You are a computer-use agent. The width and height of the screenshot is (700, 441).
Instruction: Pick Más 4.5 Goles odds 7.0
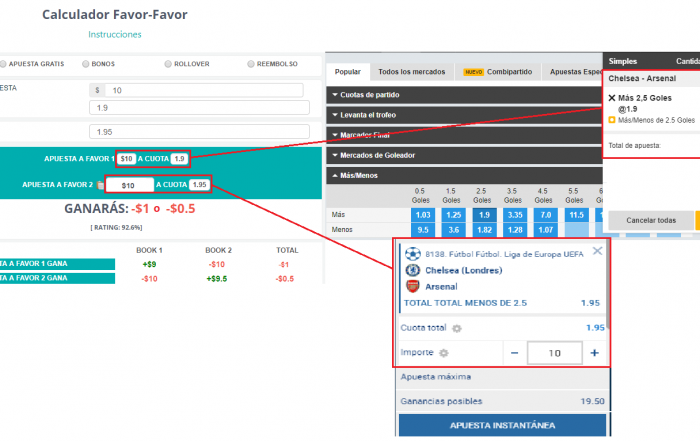coord(546,215)
